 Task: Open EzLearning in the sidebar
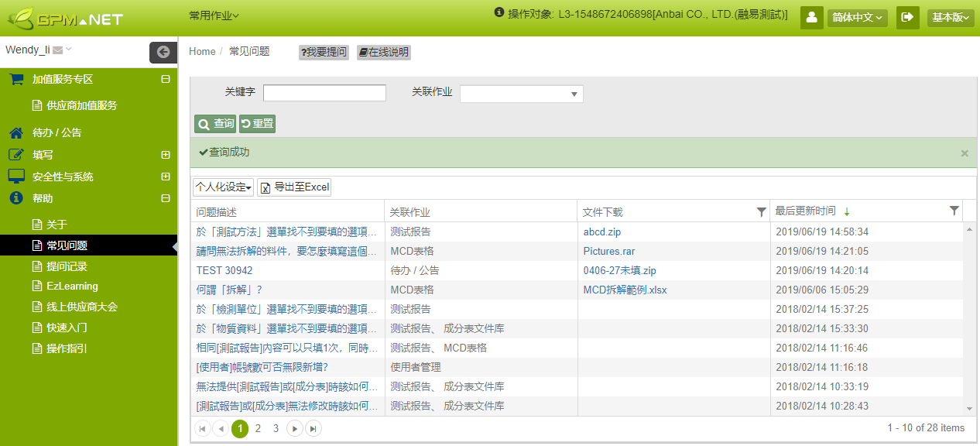[72, 286]
